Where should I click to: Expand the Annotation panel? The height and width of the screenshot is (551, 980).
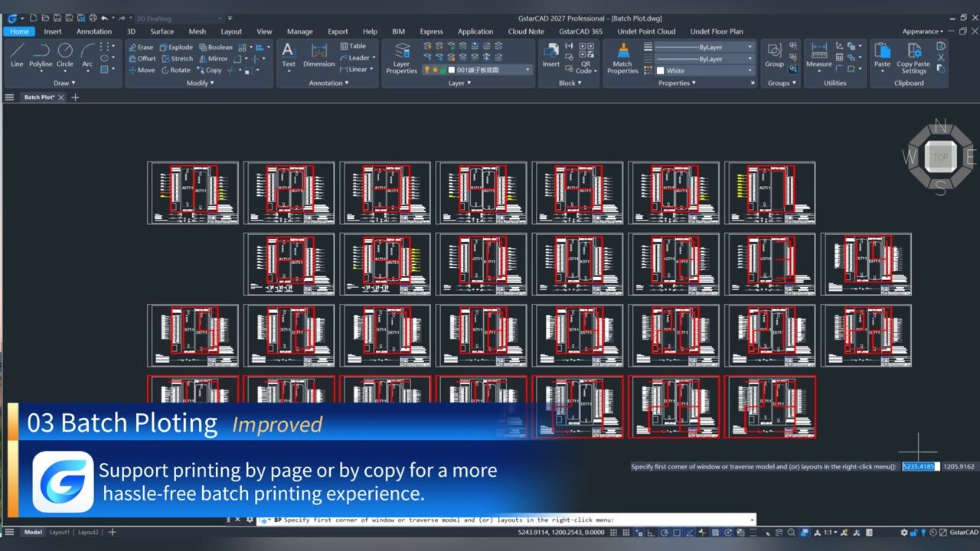(328, 83)
